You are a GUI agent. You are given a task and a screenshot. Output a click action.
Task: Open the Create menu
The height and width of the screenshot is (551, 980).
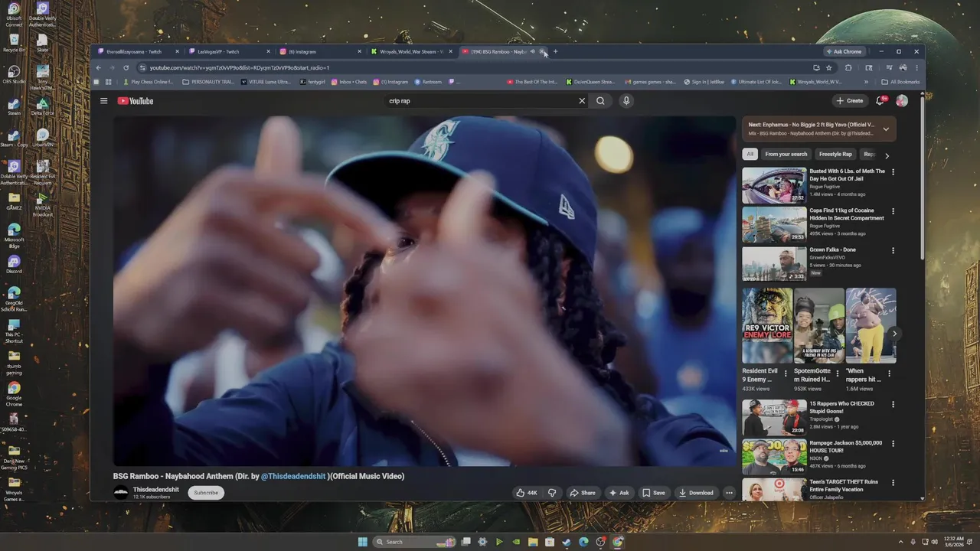[850, 101]
